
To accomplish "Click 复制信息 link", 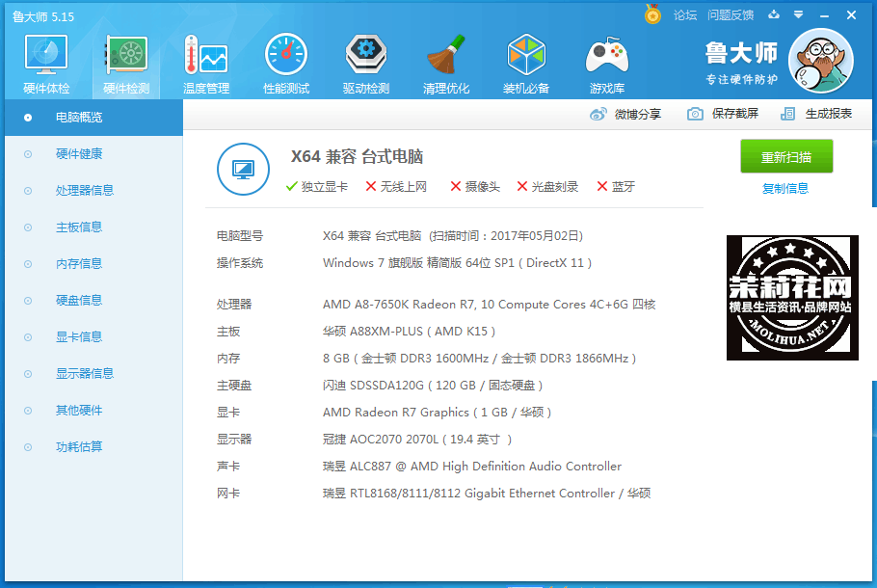I will click(785, 189).
